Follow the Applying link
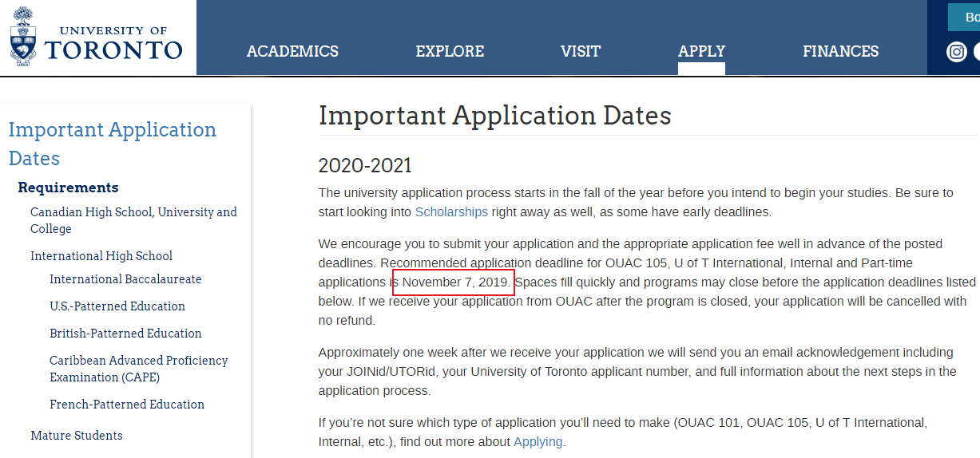The height and width of the screenshot is (458, 980). click(x=538, y=442)
